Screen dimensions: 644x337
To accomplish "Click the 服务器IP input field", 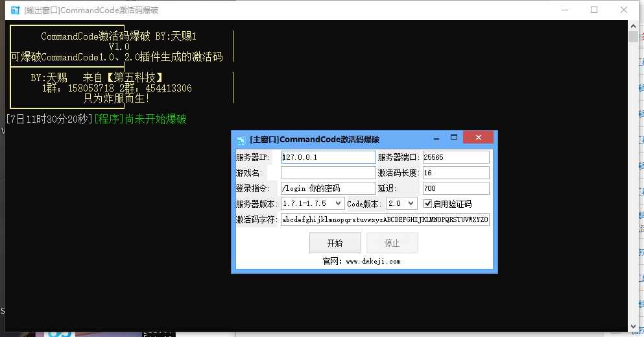I will [328, 157].
